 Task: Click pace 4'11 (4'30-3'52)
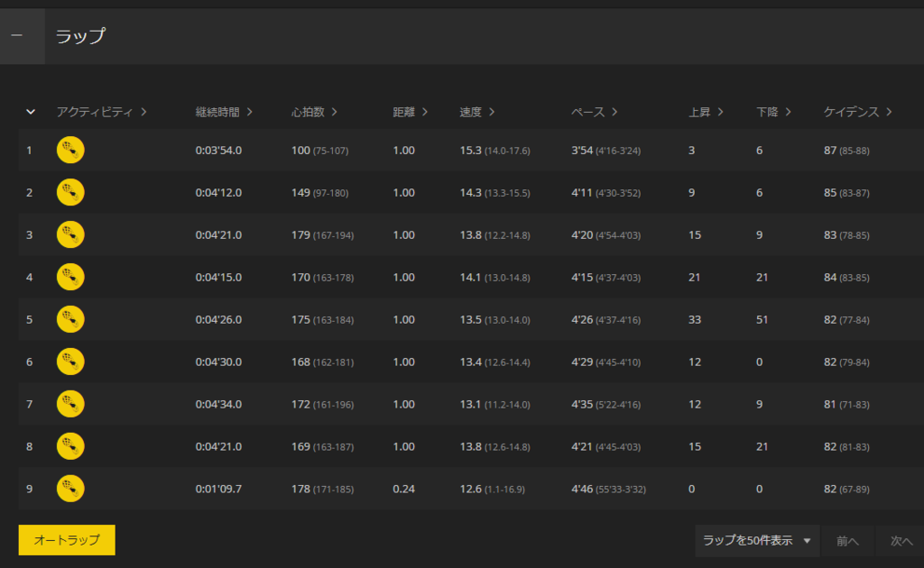605,193
